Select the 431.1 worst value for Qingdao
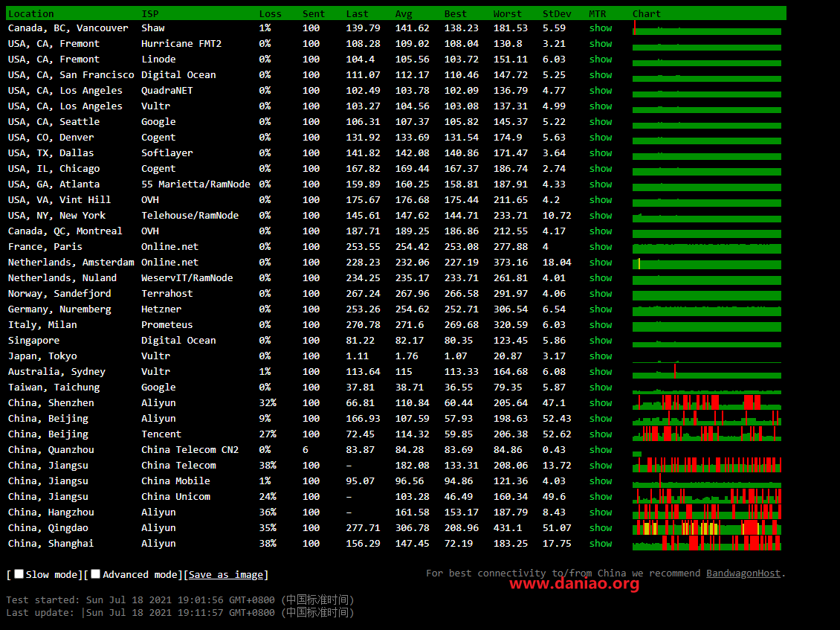 [507, 527]
